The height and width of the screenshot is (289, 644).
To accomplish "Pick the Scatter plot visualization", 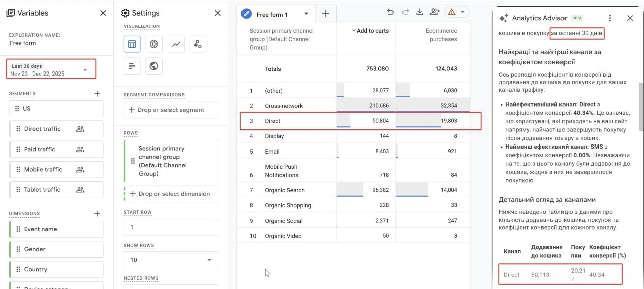I will (198, 44).
